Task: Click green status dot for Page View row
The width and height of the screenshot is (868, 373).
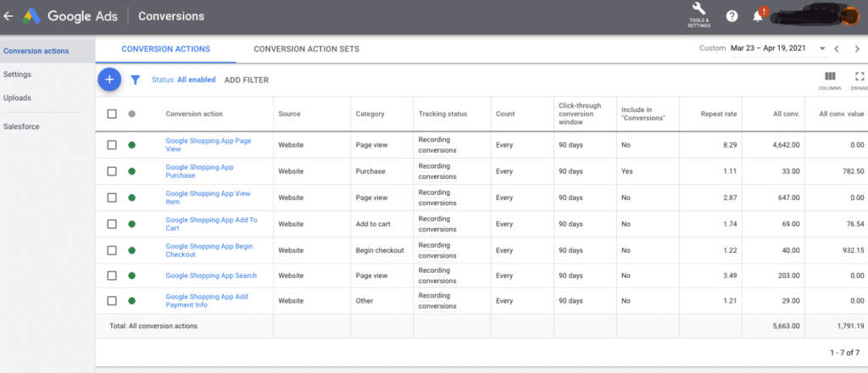Action: [x=131, y=145]
